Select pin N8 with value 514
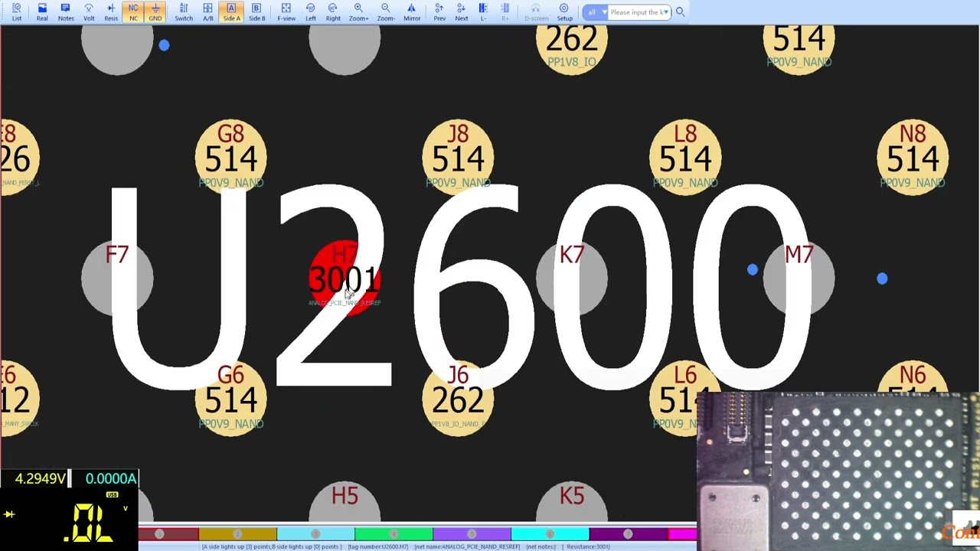The height and width of the screenshot is (551, 980). pos(913,157)
